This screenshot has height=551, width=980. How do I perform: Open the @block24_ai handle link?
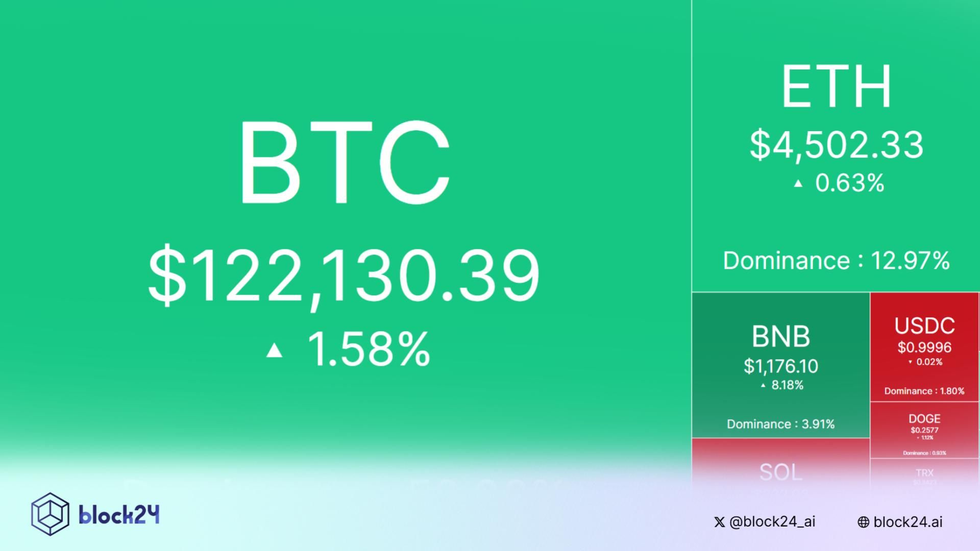pos(772,521)
